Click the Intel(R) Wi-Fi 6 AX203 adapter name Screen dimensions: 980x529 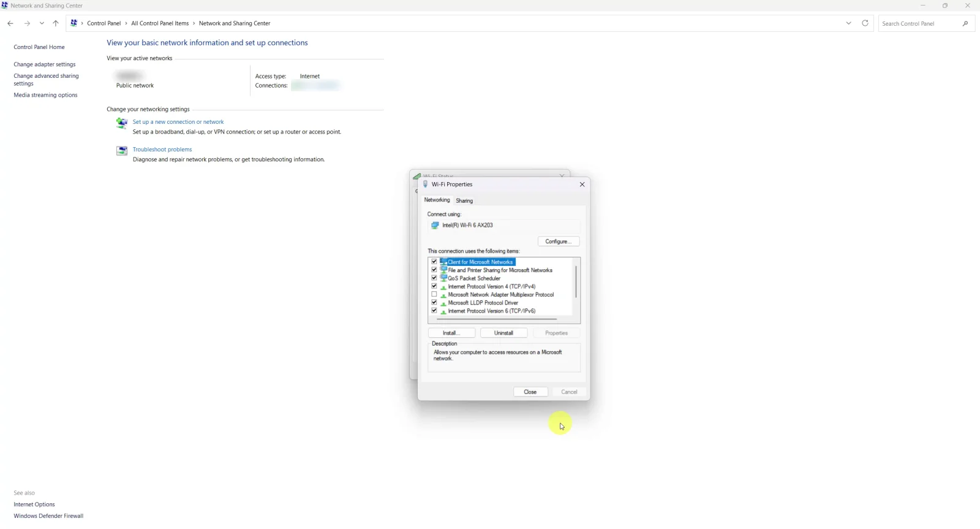pyautogui.click(x=467, y=226)
